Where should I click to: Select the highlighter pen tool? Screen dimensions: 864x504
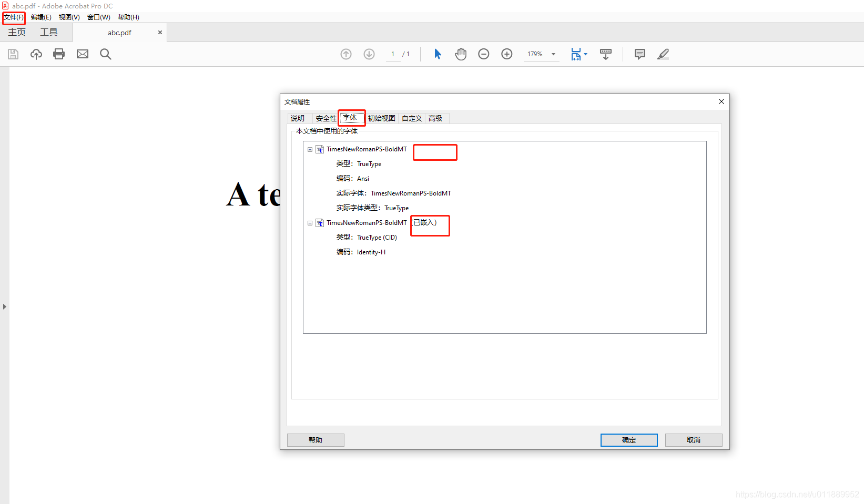point(663,54)
